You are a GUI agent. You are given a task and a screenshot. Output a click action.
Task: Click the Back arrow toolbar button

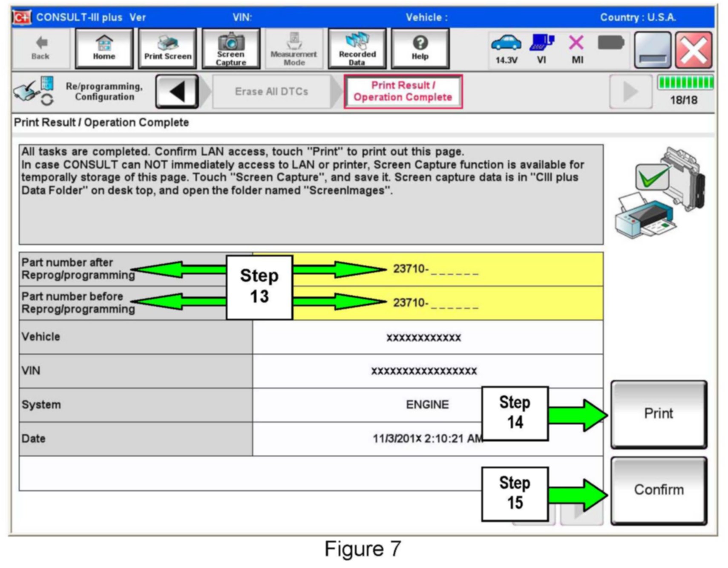point(40,49)
